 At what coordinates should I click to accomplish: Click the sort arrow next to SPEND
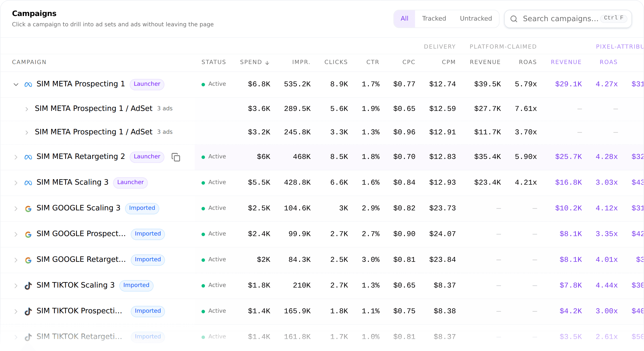point(267,63)
